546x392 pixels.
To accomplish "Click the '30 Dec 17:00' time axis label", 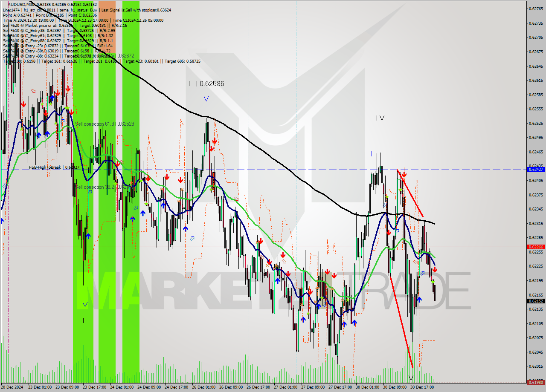I will (422, 387).
